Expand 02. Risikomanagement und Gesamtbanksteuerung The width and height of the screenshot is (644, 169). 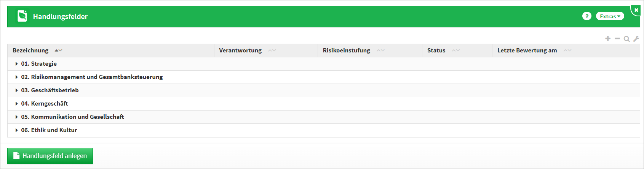(x=17, y=77)
